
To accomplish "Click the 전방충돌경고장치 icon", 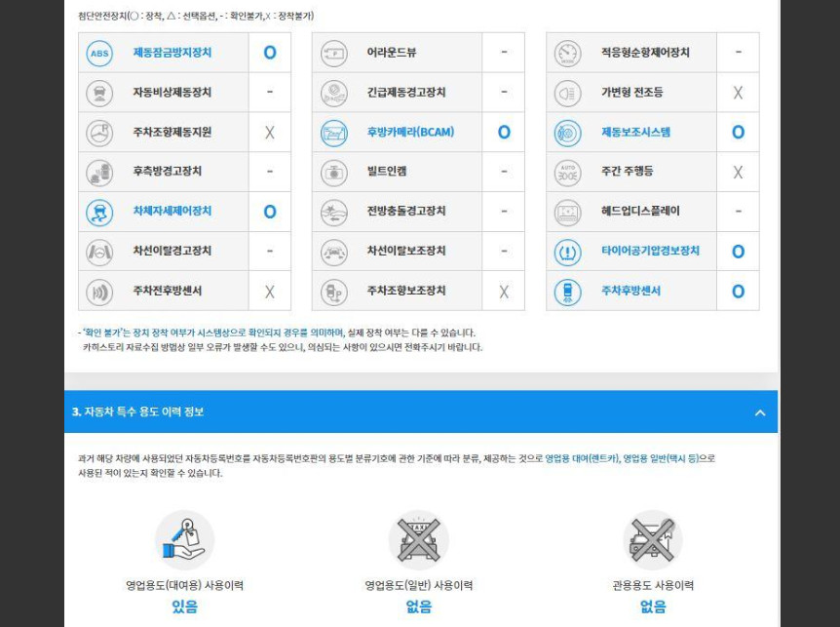I will coord(333,212).
